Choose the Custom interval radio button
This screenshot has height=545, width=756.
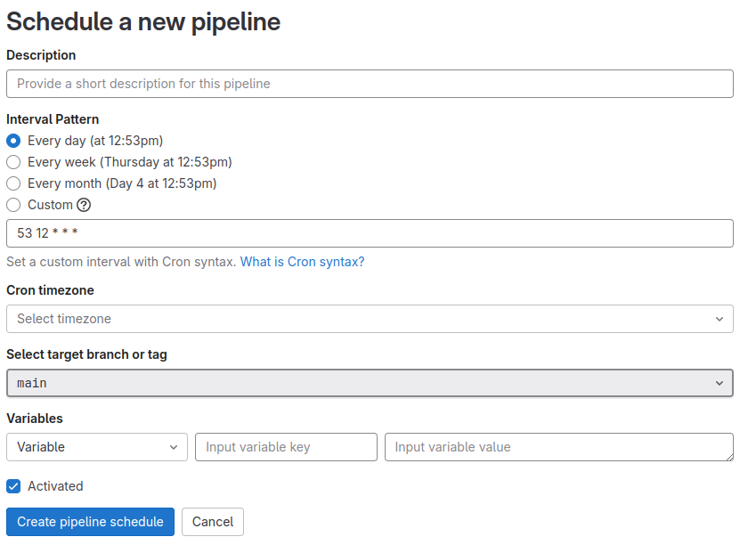click(13, 205)
